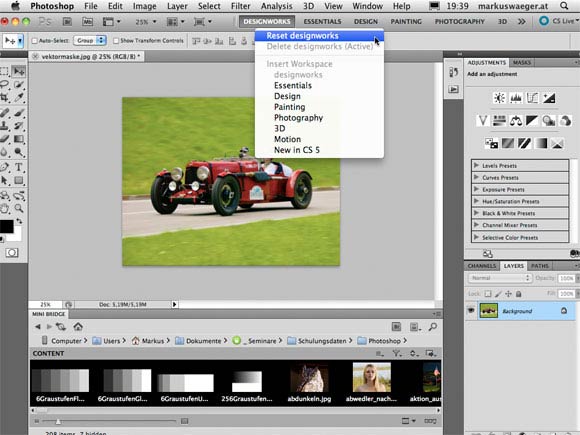Click the DESIGNWORKS workspace button
This screenshot has height=435, width=580.
(x=267, y=21)
